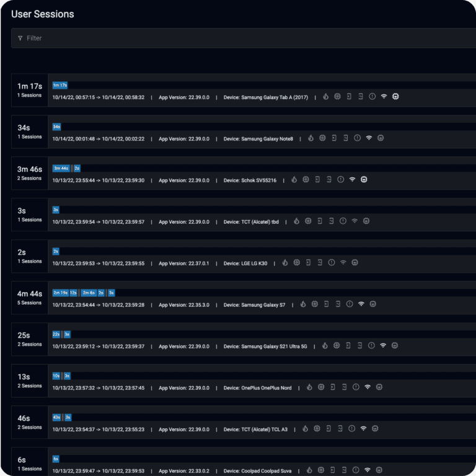476x476 pixels.
Task: Click the alert circle icon in LGE LG K30 row
Action: (x=332, y=263)
